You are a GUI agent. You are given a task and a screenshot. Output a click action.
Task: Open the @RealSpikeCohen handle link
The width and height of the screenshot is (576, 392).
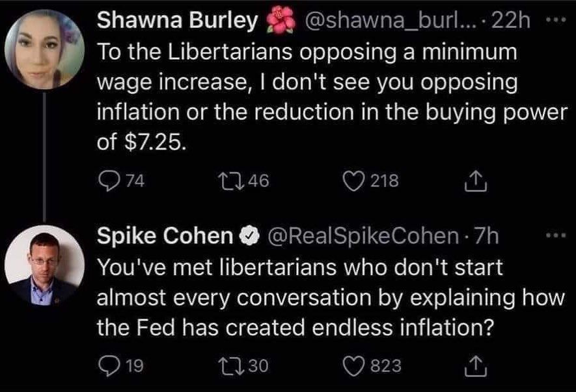coord(364,235)
